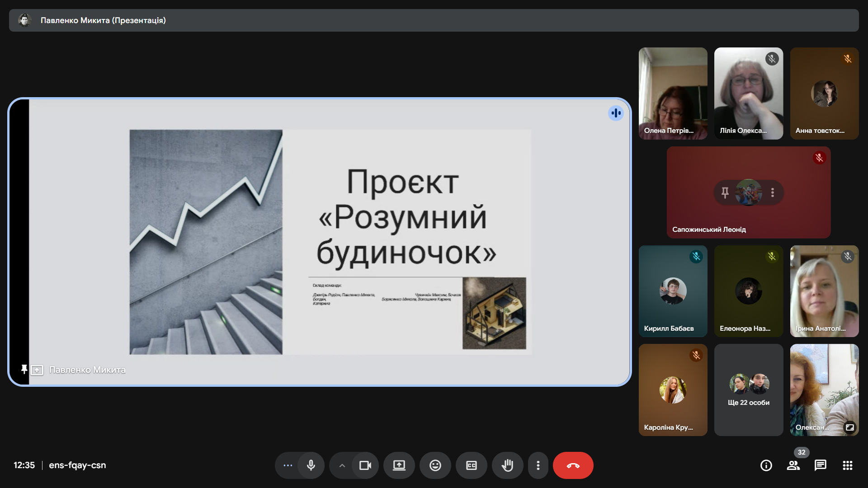Open Ще 22 особи tile
The width and height of the screenshot is (868, 488).
pos(748,390)
